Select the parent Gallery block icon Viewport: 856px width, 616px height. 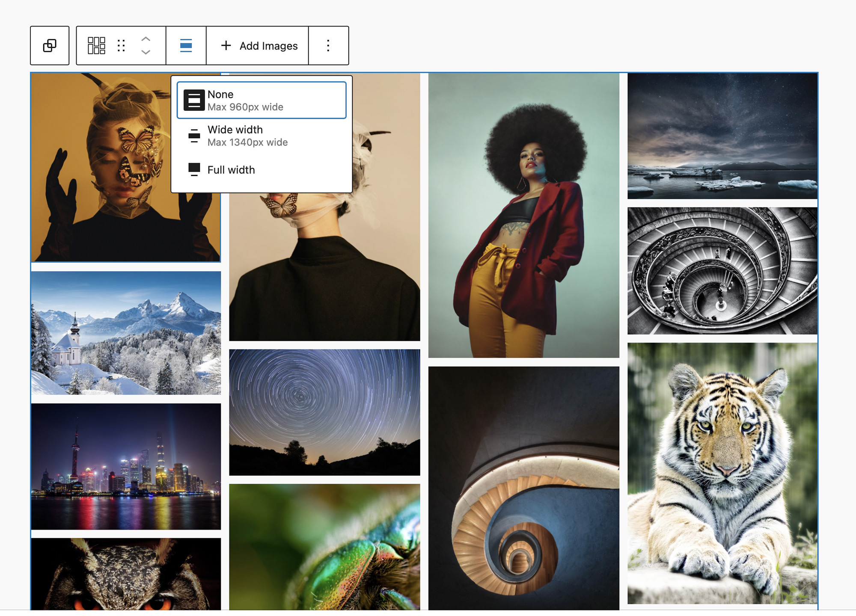[x=50, y=45]
